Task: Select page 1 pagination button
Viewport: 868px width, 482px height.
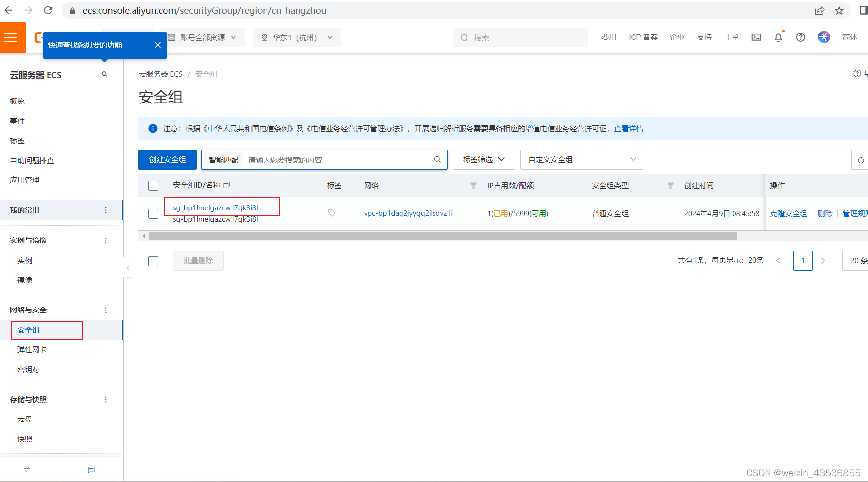Action: click(x=803, y=261)
